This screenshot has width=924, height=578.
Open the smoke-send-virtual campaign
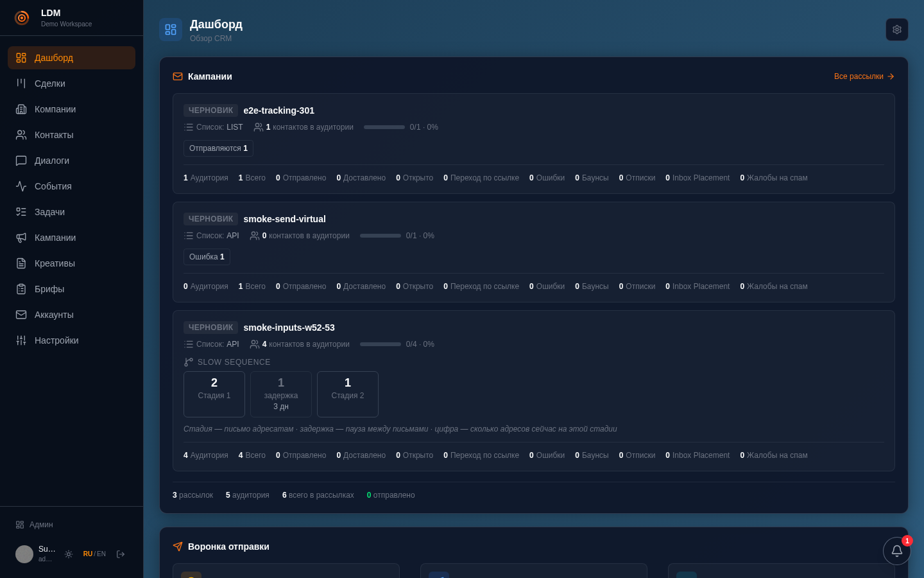(x=284, y=219)
